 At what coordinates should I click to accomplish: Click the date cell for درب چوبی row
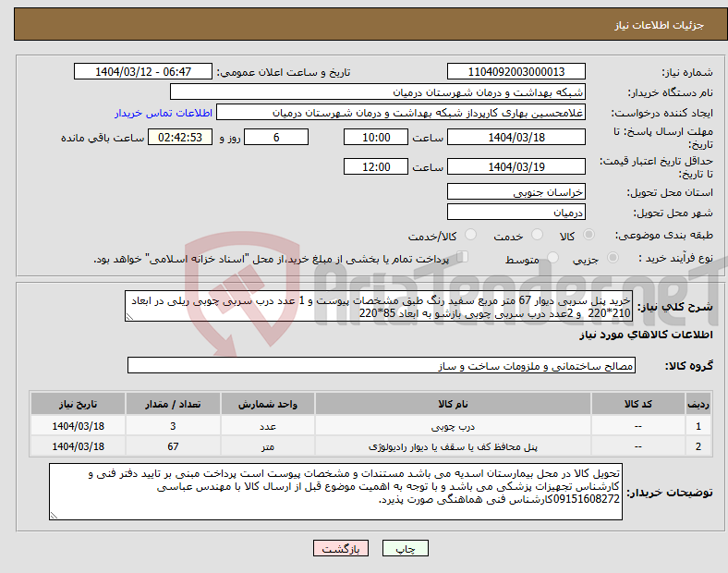pyautogui.click(x=78, y=426)
